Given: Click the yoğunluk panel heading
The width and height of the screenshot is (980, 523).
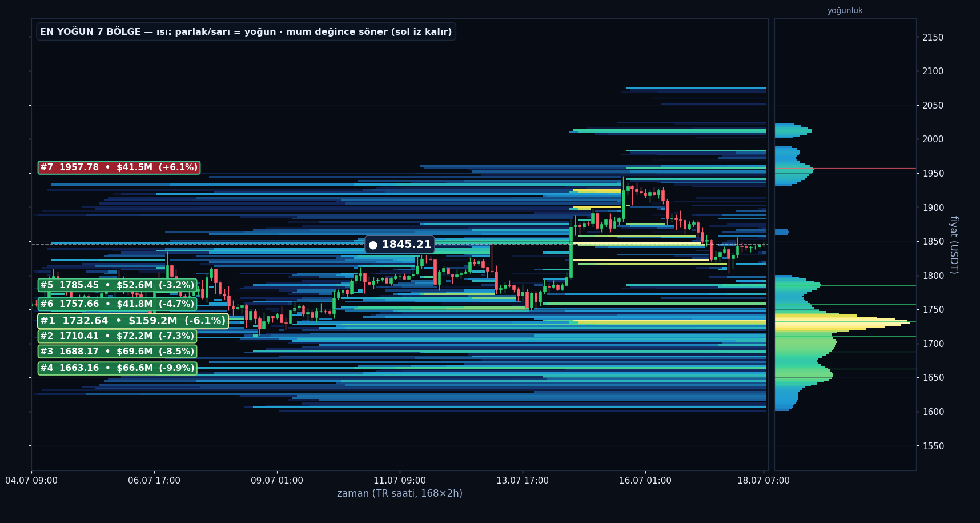Looking at the screenshot, I should 845,10.
